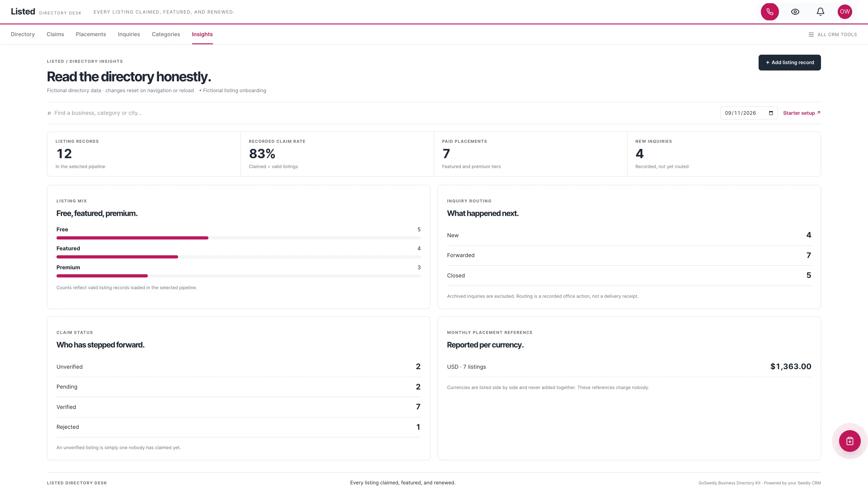Switch to the Directory tab
Screen dimensions: 868x488
23,34
